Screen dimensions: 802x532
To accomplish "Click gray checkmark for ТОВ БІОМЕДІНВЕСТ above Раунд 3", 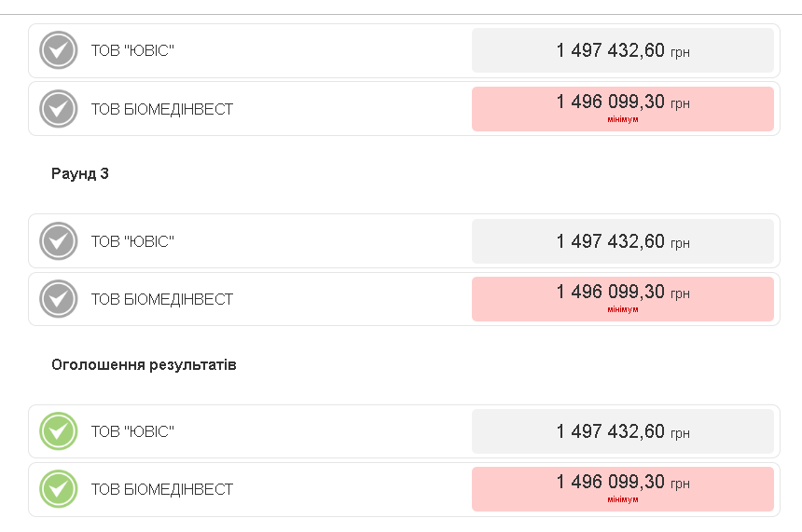I will click(x=59, y=109).
